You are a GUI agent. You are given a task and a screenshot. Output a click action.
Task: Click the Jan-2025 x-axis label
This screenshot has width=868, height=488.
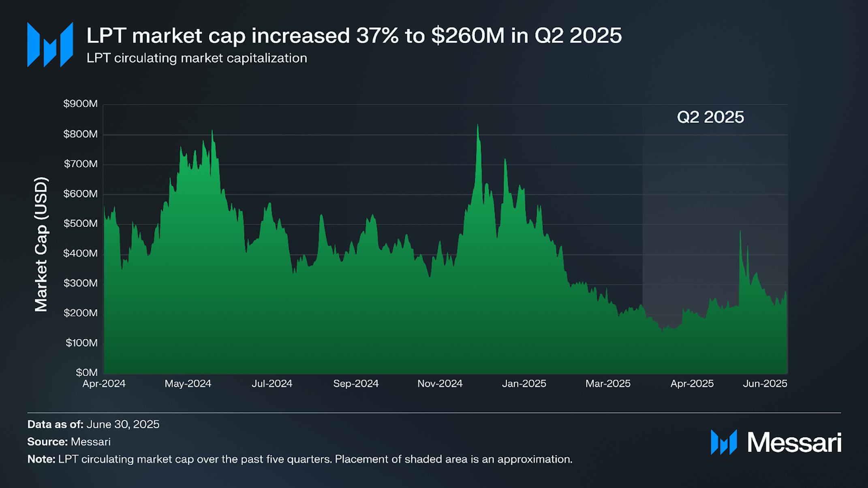coord(524,384)
